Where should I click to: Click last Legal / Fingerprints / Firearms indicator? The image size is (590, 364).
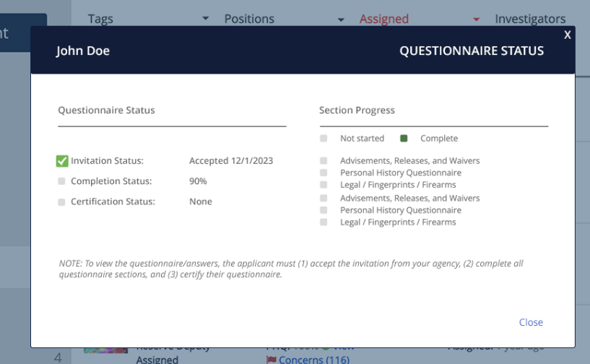click(324, 222)
